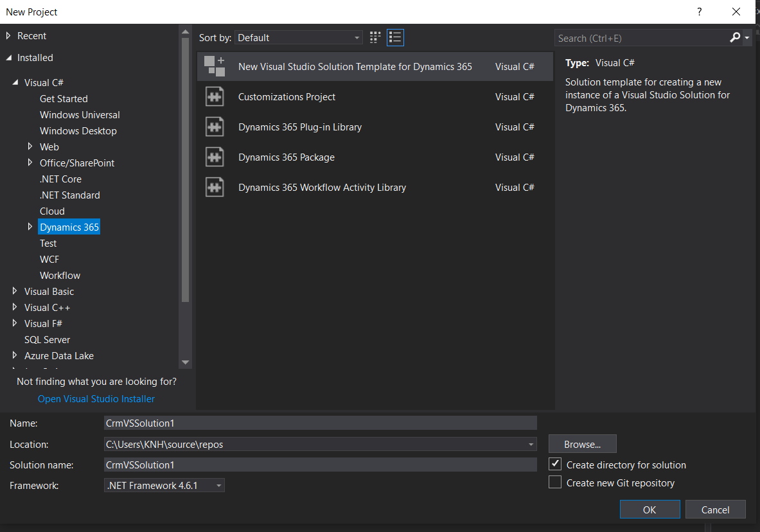The width and height of the screenshot is (760, 532).
Task: Click the Customizations Project template icon
Action: [214, 96]
